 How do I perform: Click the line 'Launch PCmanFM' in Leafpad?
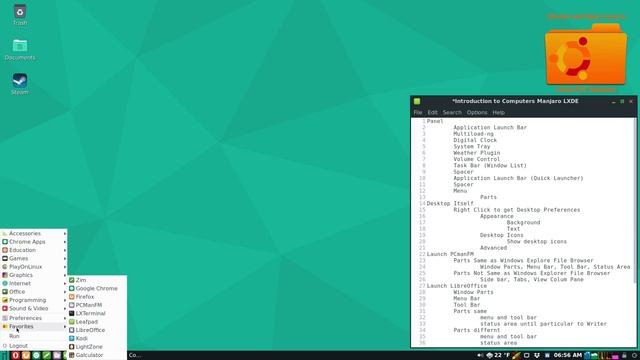click(x=450, y=254)
